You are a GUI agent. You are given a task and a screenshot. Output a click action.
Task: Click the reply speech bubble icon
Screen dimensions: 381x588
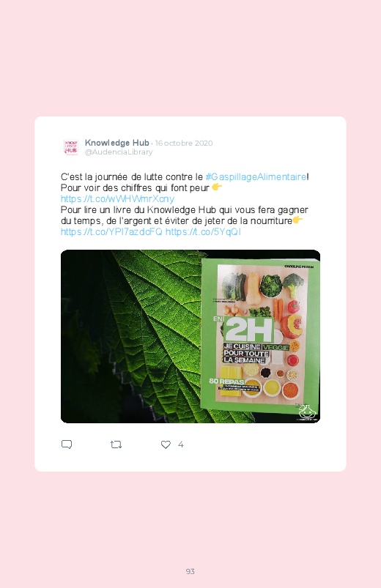click(67, 444)
